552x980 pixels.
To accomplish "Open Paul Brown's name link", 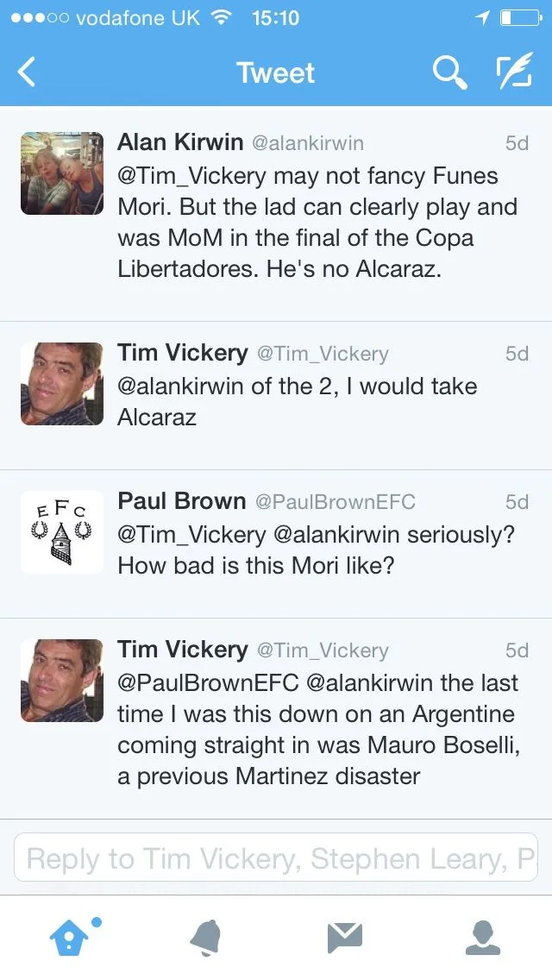I will 182,500.
